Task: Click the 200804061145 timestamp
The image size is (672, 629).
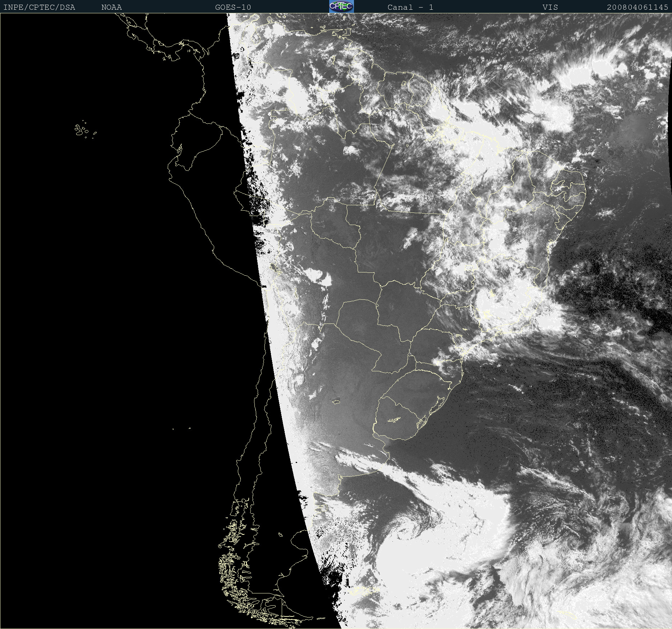Action: 638,8
